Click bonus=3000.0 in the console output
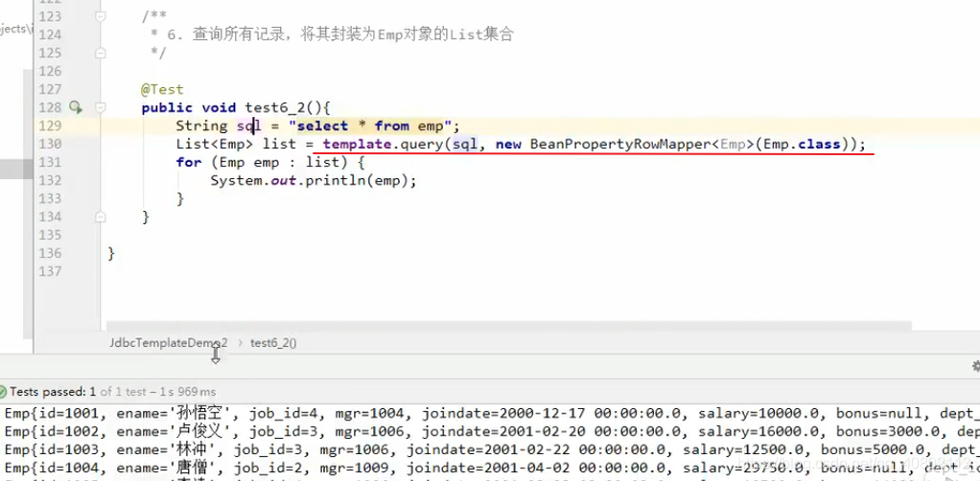980x481 pixels. tap(889, 431)
